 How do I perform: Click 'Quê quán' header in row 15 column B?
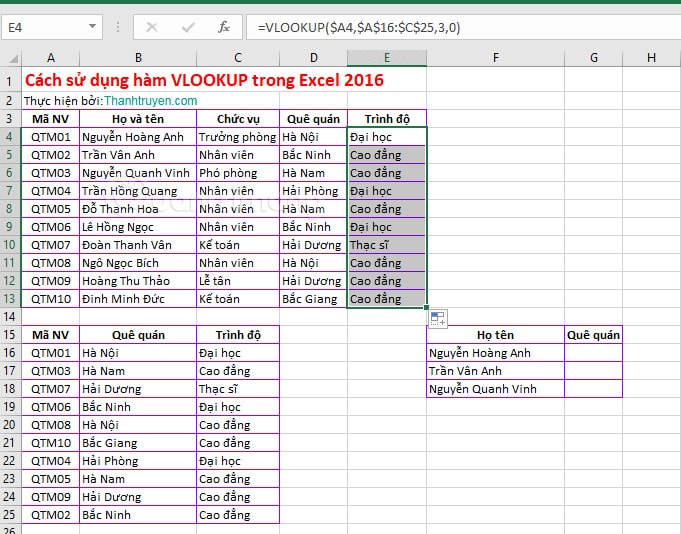click(x=138, y=335)
